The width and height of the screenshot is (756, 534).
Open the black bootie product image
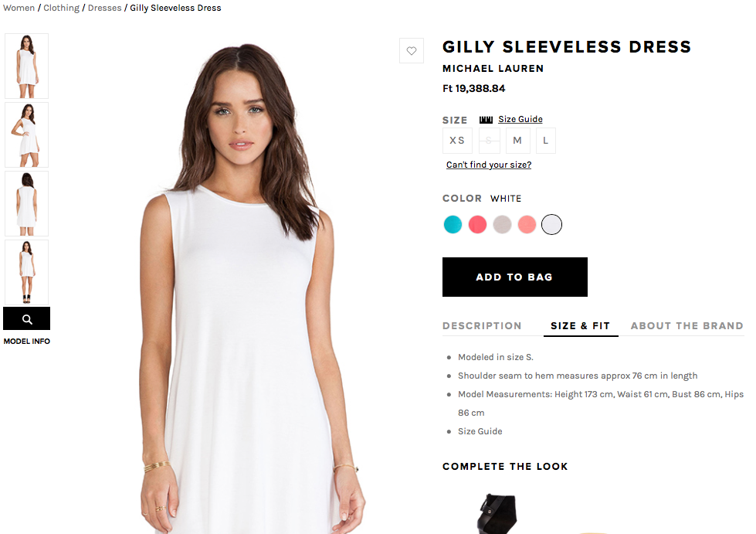tap(498, 513)
